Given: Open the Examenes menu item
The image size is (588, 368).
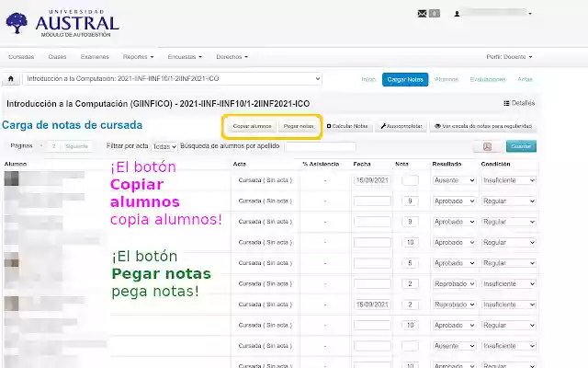Looking at the screenshot, I should pyautogui.click(x=95, y=57).
